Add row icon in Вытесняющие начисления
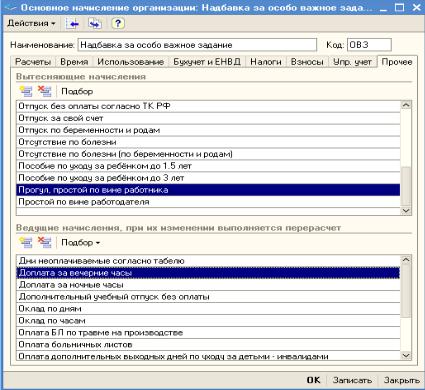 [26, 91]
